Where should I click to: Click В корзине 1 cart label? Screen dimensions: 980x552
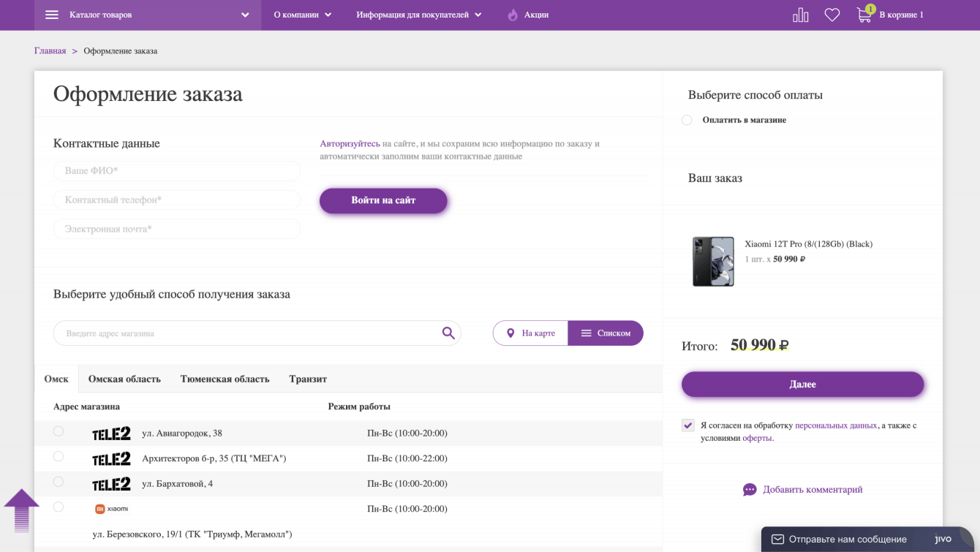(901, 15)
